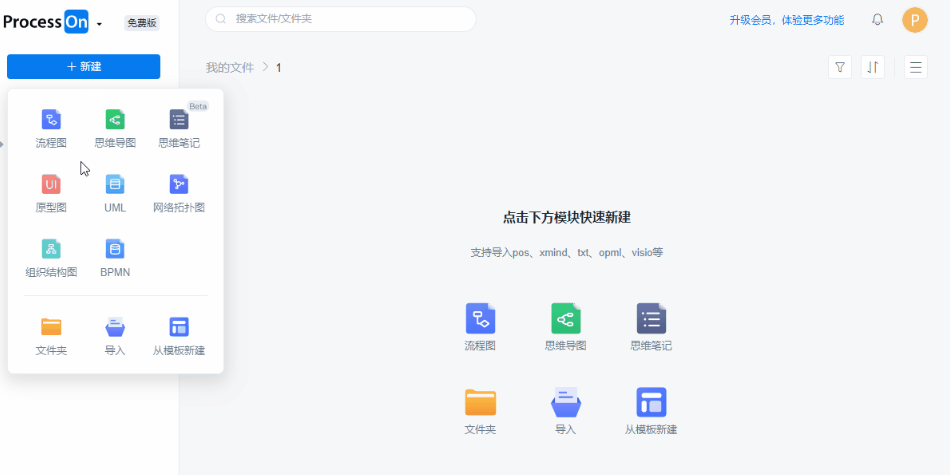This screenshot has height=475, width=950.
Task: Click the large 思维导图 quick-create icon
Action: (x=566, y=319)
